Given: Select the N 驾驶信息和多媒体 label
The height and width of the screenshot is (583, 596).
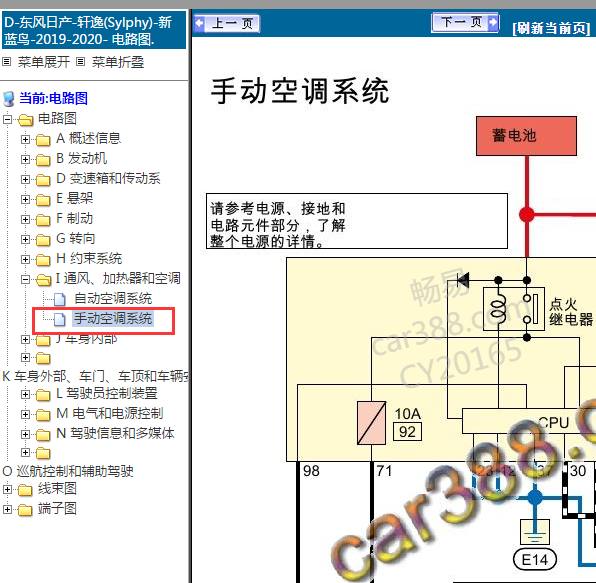Looking at the screenshot, I should click(115, 433).
